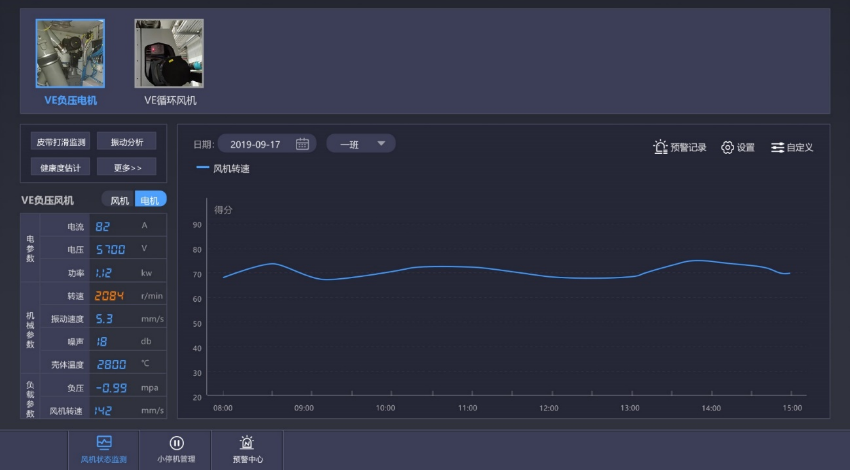Open 小停机管理 pause icon
Screen dimensions: 850x472
pyautogui.click(x=176, y=442)
